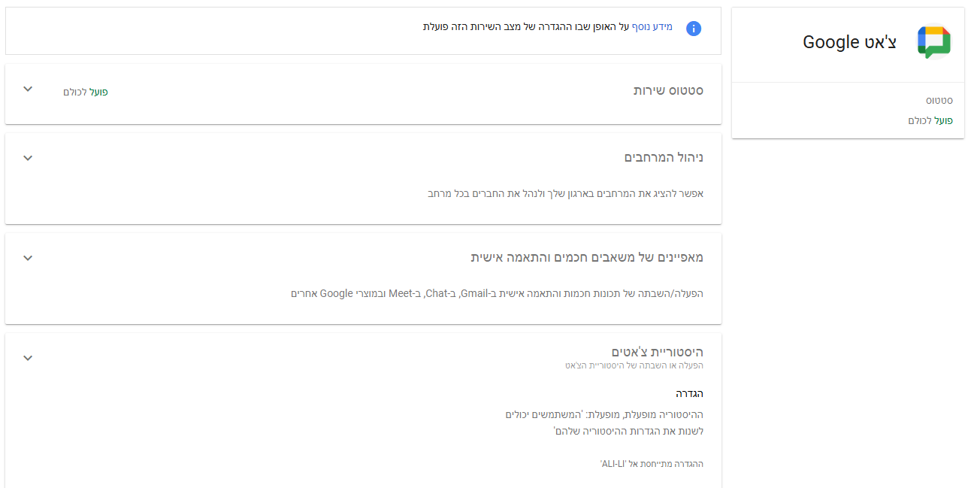980x488 pixels.
Task: Click the 'הגדרה' label in chat history
Action: pos(689,393)
